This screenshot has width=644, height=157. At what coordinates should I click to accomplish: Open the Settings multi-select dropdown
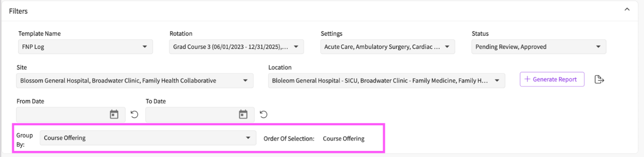tap(388, 47)
